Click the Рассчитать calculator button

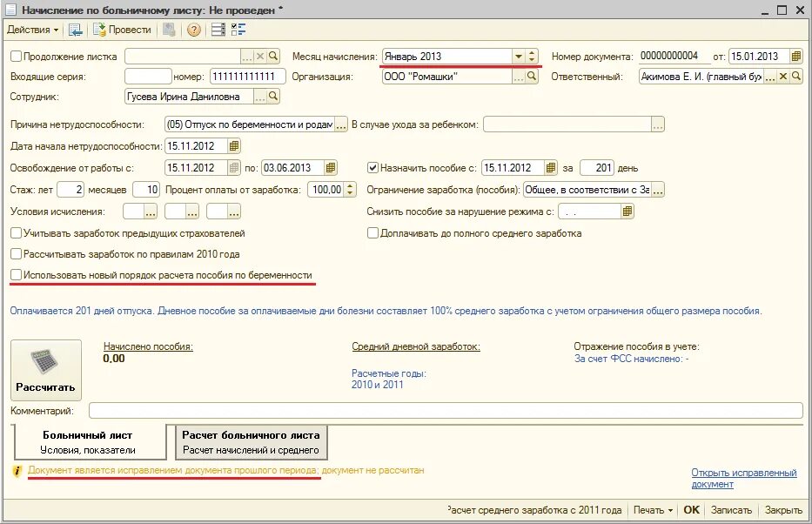click(46, 370)
